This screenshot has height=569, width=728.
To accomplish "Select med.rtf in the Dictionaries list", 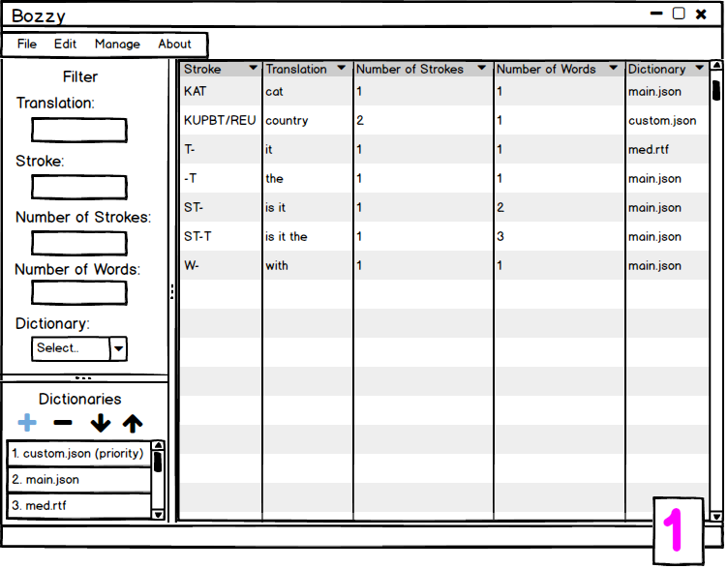I will pos(79,505).
